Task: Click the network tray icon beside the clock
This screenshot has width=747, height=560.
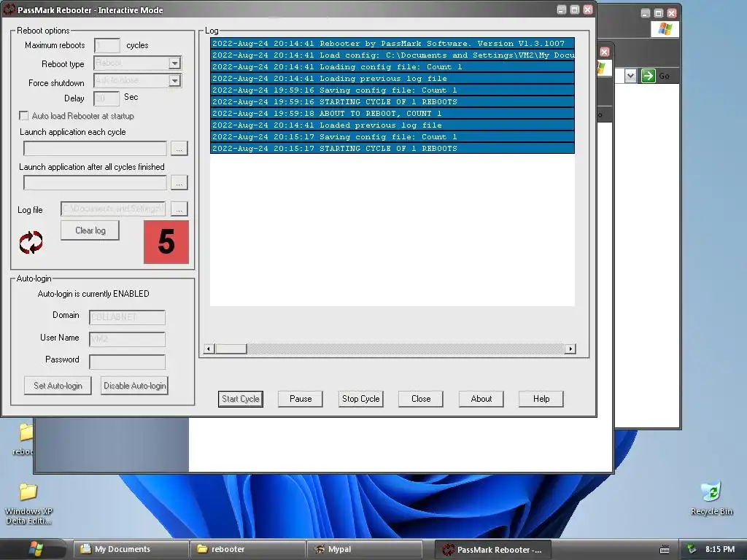Action: (x=692, y=549)
